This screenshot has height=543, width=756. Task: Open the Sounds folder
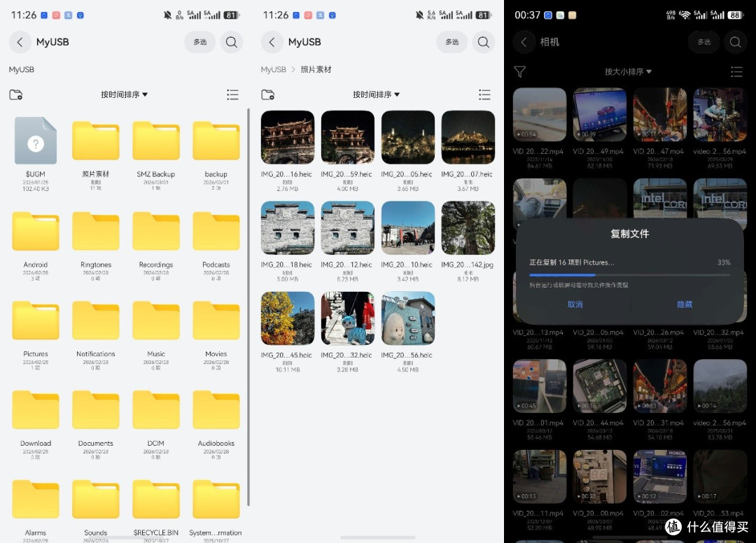96,500
